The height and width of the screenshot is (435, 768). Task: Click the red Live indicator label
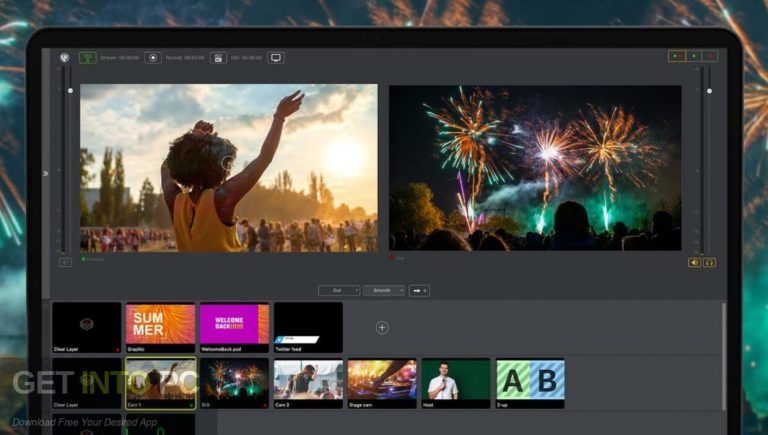click(397, 258)
